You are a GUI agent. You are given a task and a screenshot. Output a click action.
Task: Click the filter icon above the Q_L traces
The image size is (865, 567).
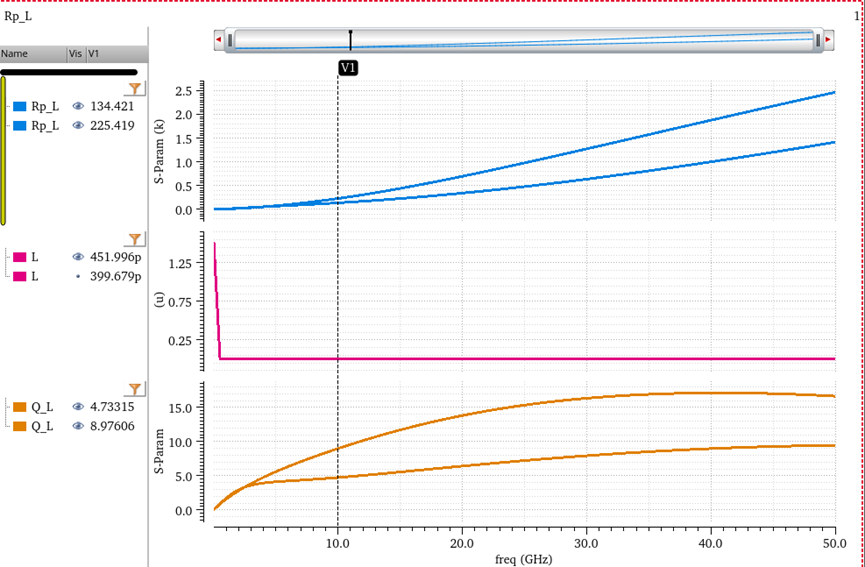point(133,389)
